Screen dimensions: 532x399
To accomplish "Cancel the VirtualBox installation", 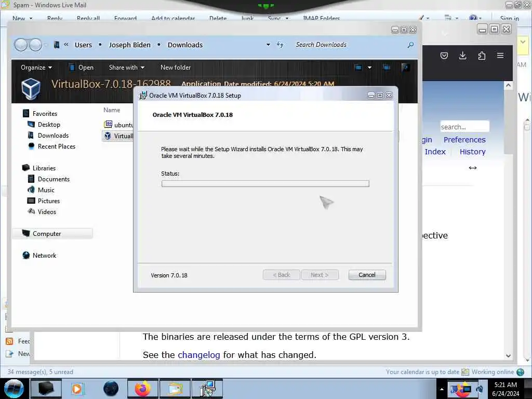I will (x=367, y=275).
